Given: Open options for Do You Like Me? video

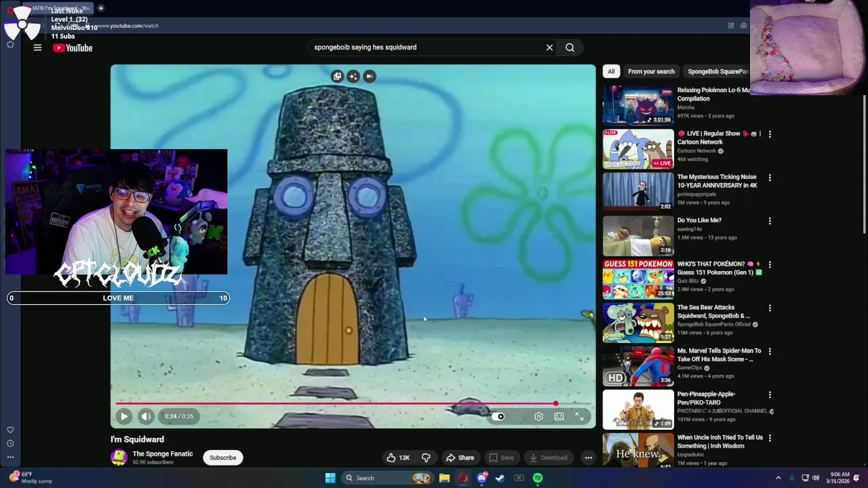Looking at the screenshot, I should click(770, 221).
